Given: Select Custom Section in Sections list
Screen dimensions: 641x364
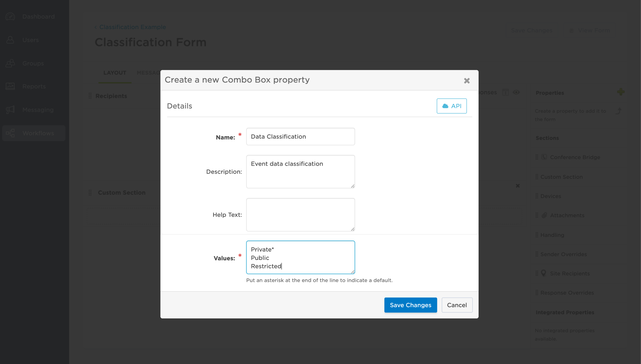Looking at the screenshot, I should pyautogui.click(x=578, y=177).
